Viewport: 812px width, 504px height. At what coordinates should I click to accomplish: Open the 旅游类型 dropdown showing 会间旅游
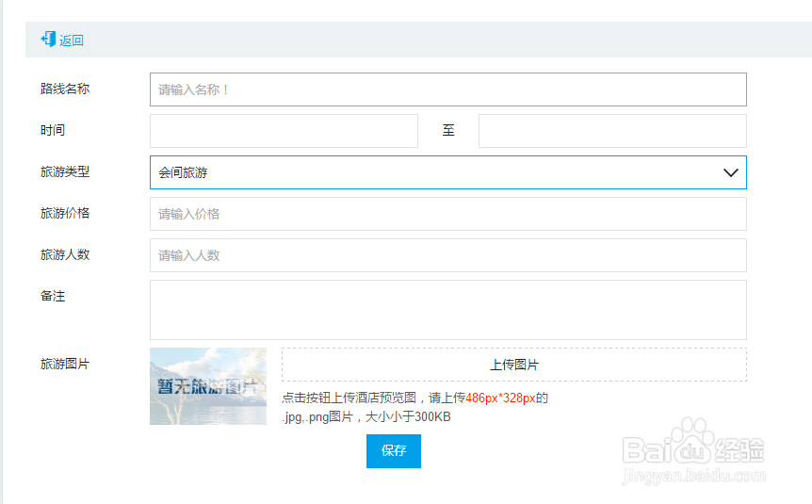pos(448,172)
